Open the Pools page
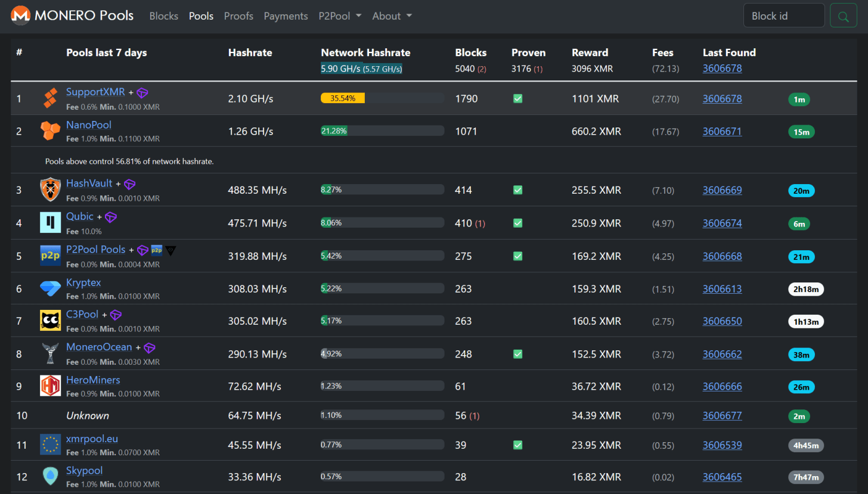Viewport: 868px width, 494px height. [x=201, y=16]
